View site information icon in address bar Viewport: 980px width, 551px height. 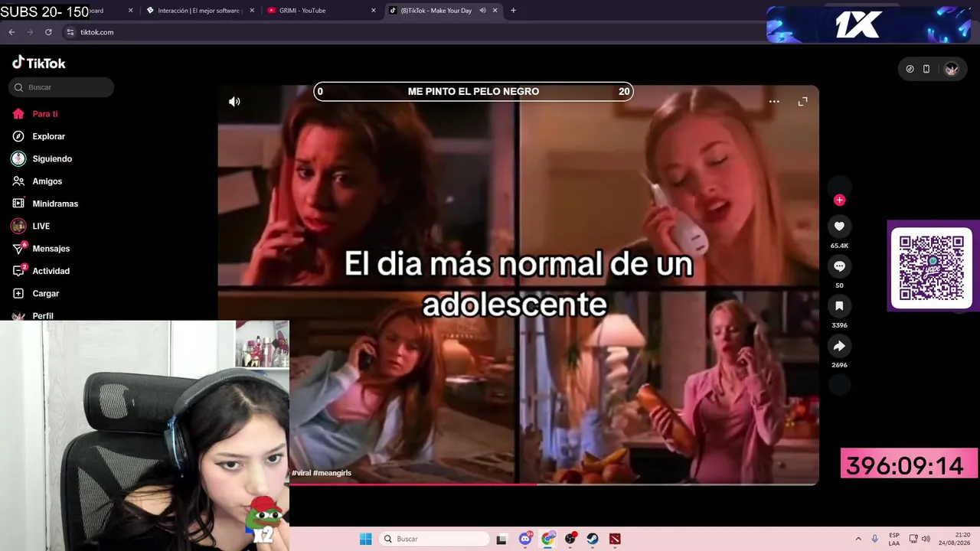coord(70,32)
